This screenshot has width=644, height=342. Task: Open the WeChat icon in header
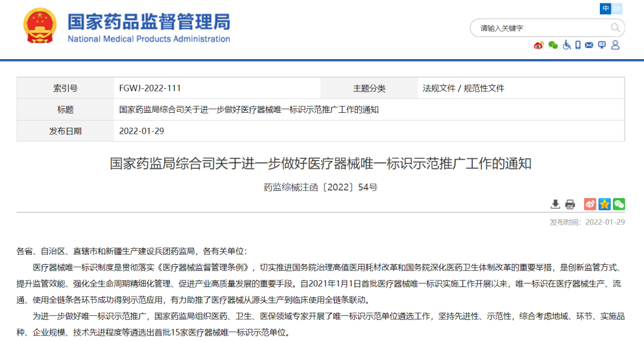(553, 45)
